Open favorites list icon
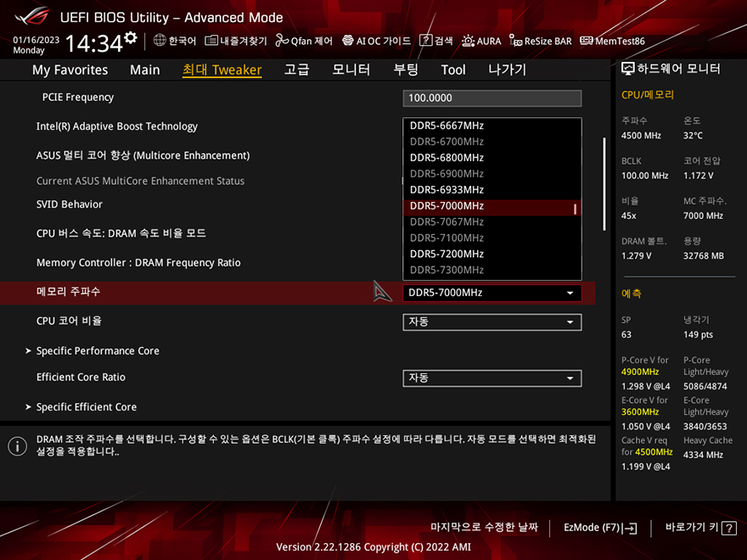The width and height of the screenshot is (747, 560). [211, 41]
